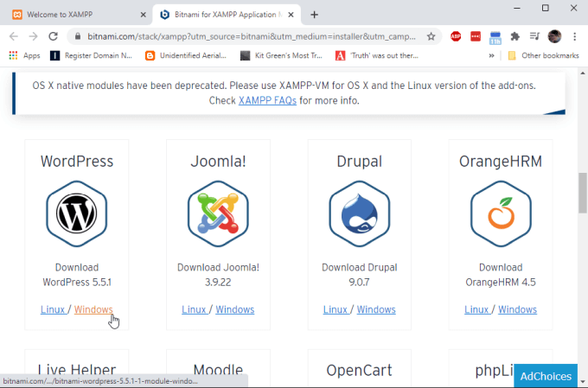
Task: Open the Chrome profile avatar
Action: pos(554,36)
